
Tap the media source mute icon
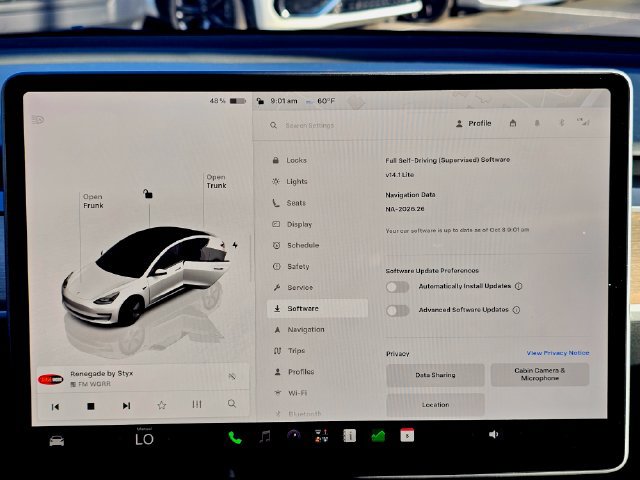coord(232,376)
